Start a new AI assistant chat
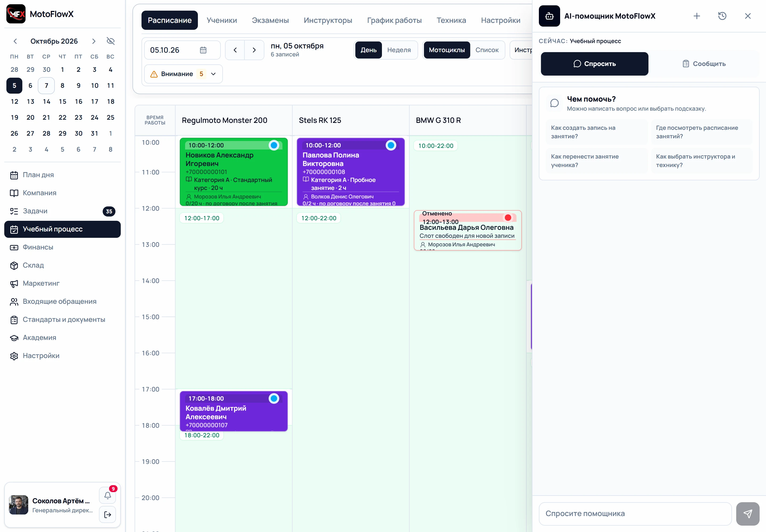The width and height of the screenshot is (766, 532). click(697, 16)
